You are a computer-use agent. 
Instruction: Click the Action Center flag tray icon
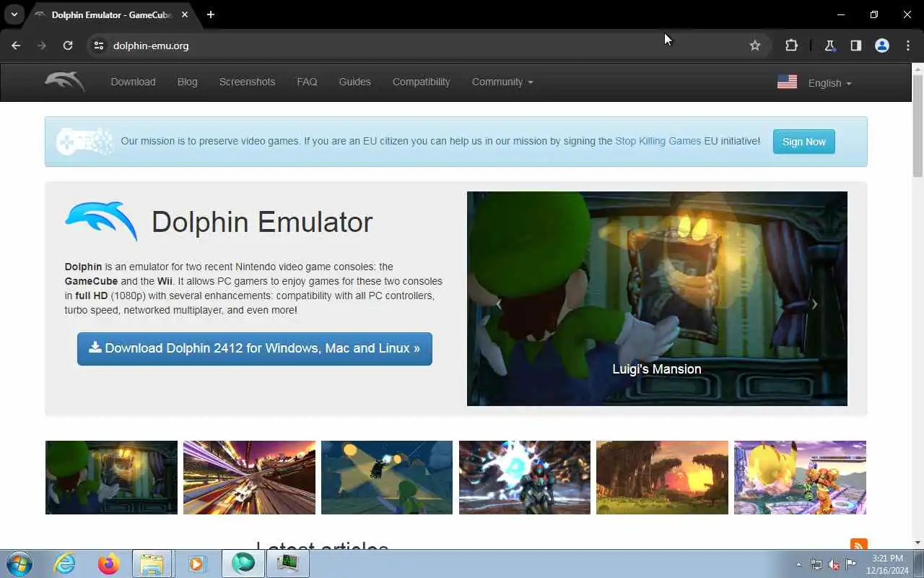pos(851,564)
